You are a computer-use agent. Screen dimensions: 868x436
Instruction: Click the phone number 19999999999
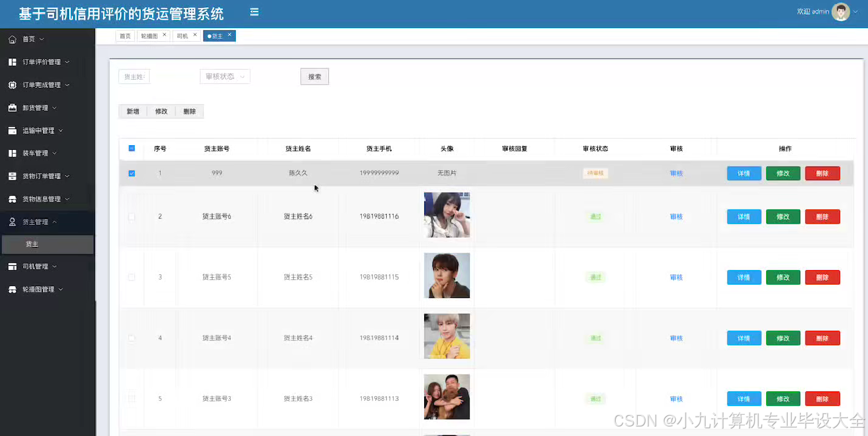coord(379,173)
